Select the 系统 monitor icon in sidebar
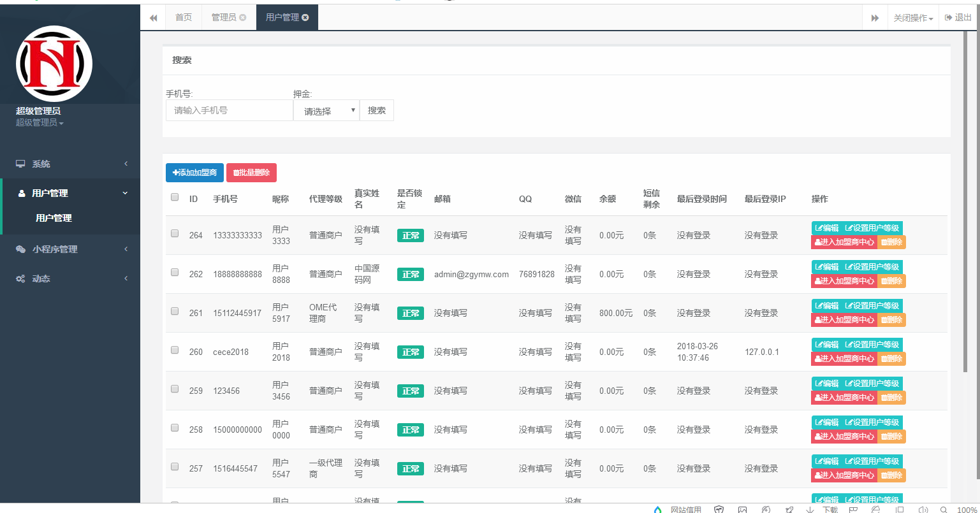Image resolution: width=980 pixels, height=513 pixels. (20, 164)
